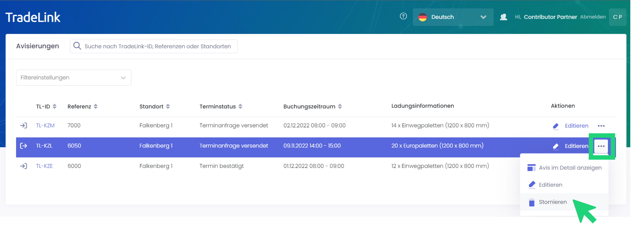
Task: Click the TradeLink-ID search field
Action: point(158,46)
